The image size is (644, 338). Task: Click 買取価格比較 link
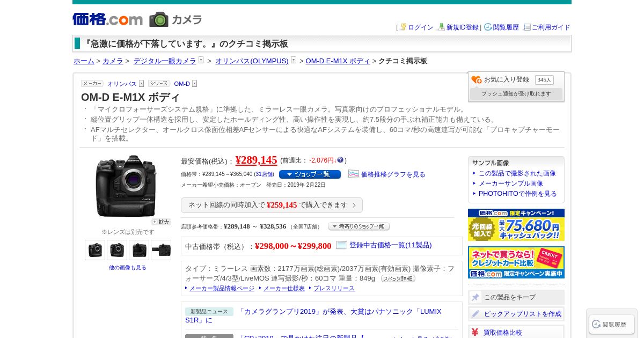(502, 333)
